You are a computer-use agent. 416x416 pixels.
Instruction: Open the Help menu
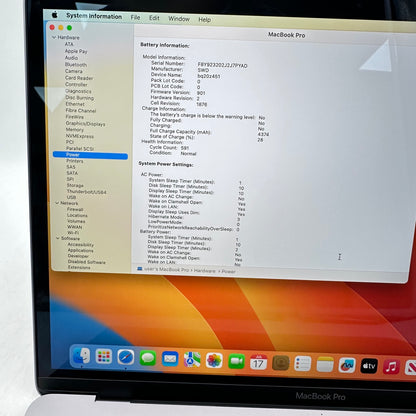204,20
